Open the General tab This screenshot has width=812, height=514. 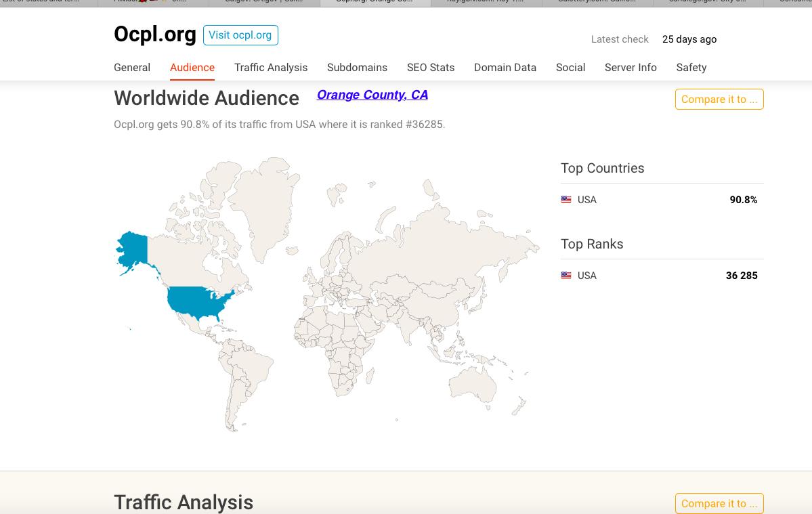[x=132, y=67]
